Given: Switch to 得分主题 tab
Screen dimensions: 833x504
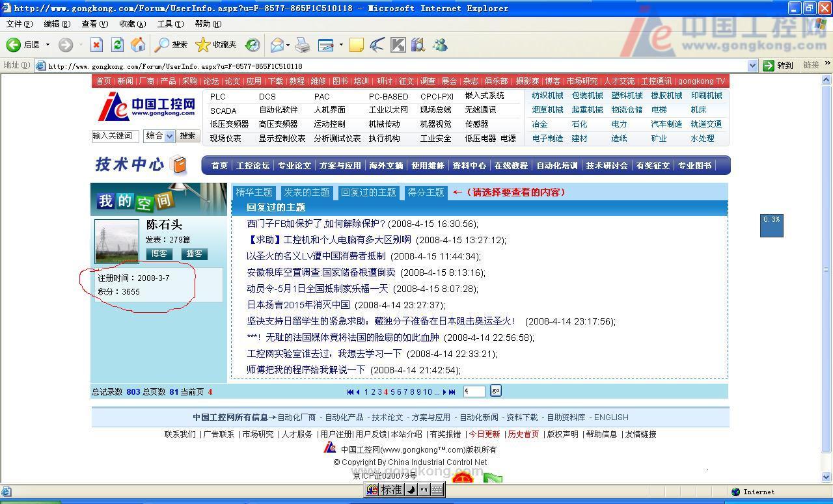Looking at the screenshot, I should pyautogui.click(x=426, y=192).
